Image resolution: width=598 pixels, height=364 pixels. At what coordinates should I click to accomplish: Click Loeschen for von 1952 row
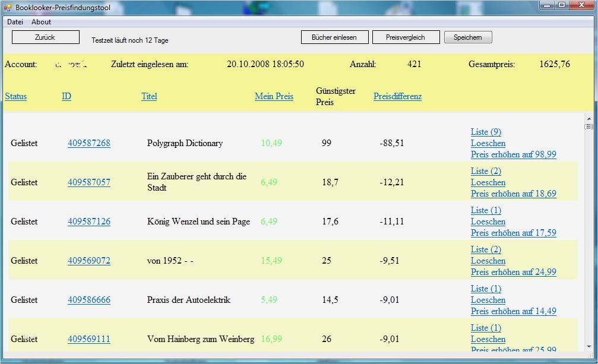[x=488, y=261]
